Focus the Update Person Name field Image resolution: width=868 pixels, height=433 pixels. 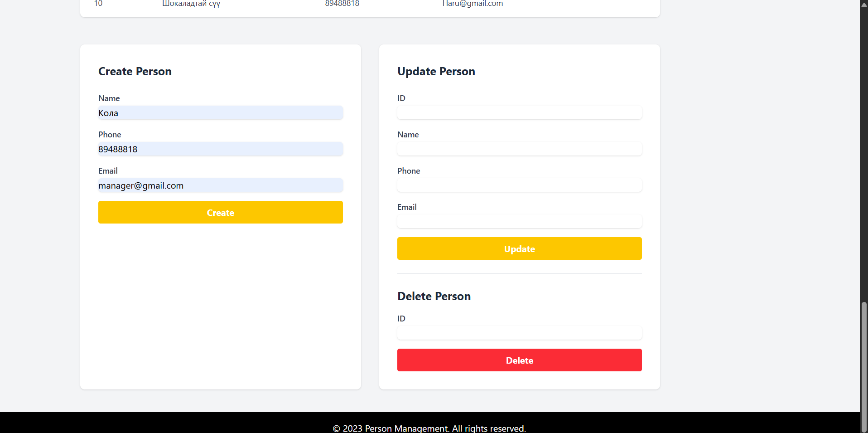pyautogui.click(x=520, y=149)
